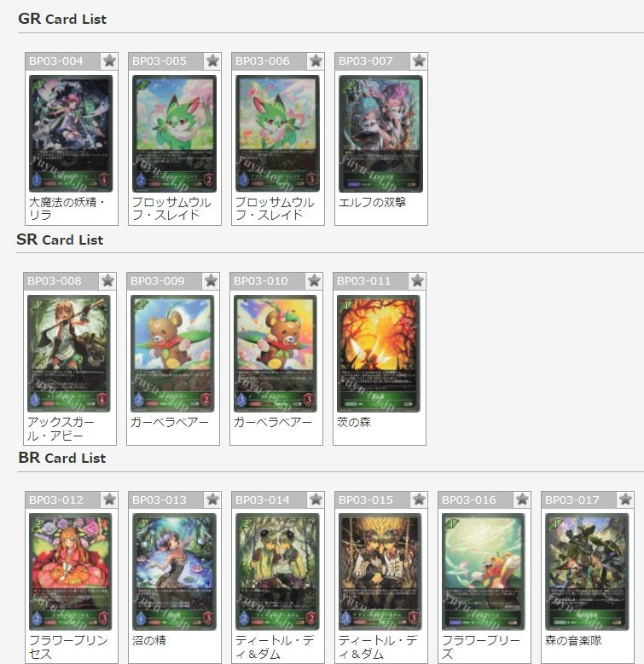Open the BP03-015 ティートル・ディ&ダム card image

coord(380,572)
